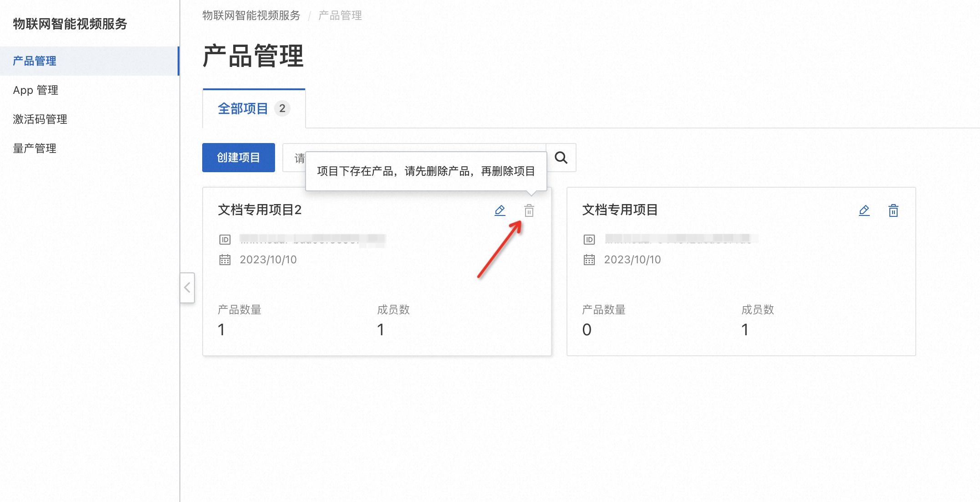Click ID icon in 文档专用项目2 card
Screen dimensions: 980x502
tap(225, 240)
